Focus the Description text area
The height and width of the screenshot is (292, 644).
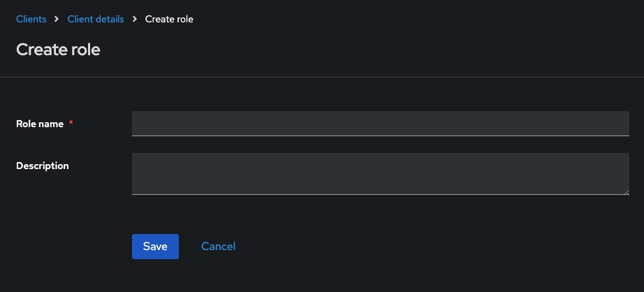380,173
